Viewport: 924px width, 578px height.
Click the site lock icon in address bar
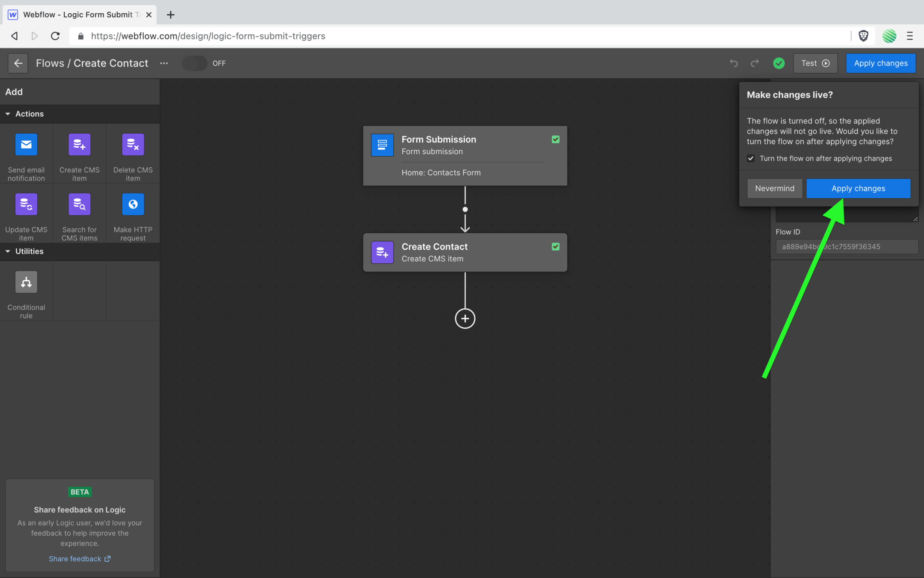[x=80, y=36]
